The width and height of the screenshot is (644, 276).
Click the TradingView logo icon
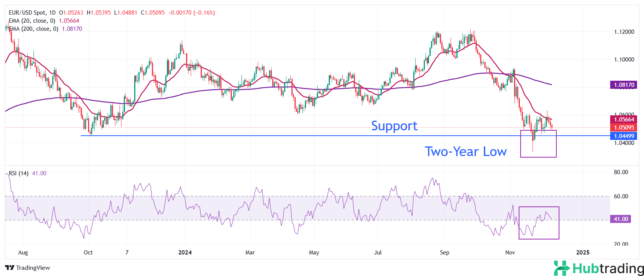(x=10, y=268)
